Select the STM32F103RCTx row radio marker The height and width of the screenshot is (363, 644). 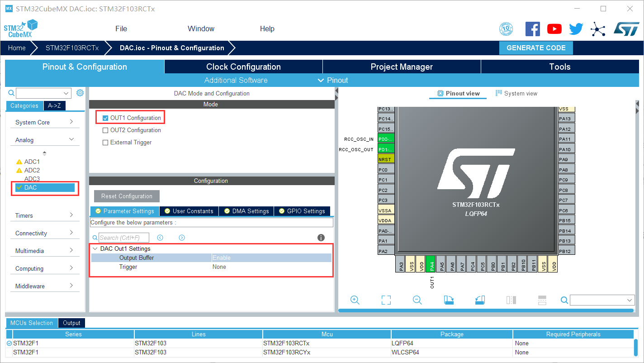[9, 343]
